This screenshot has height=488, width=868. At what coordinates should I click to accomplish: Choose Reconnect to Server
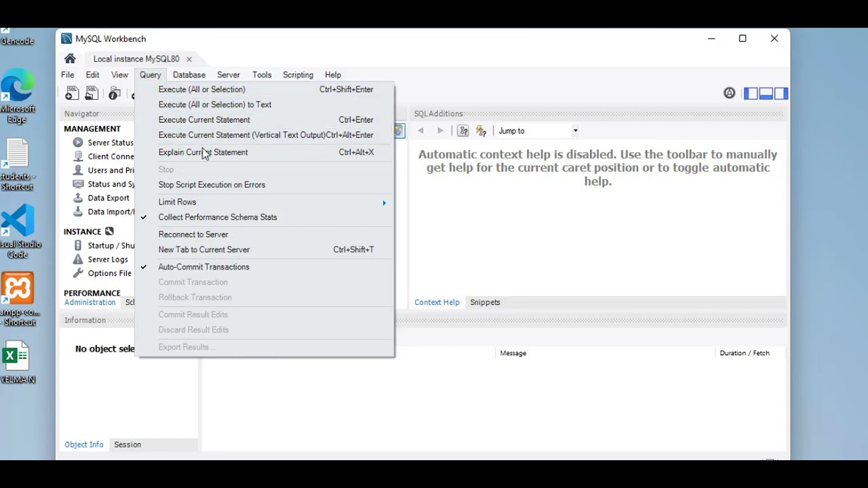coord(265,235)
